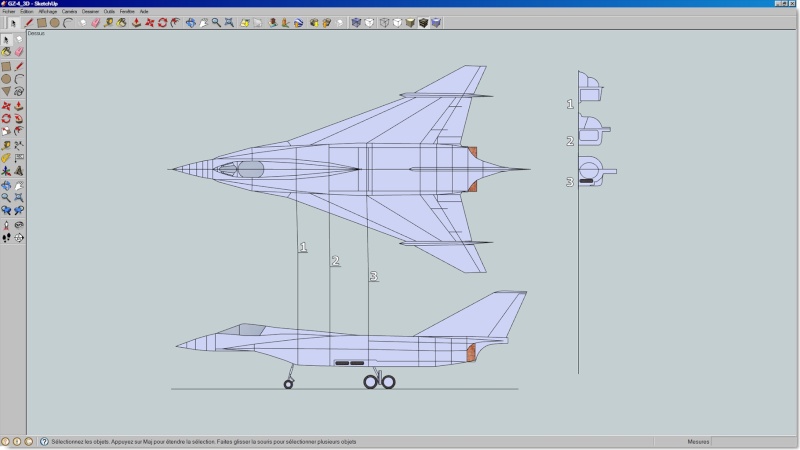The width and height of the screenshot is (800, 450).
Task: Switch to Monochrome face style
Action: point(436,22)
